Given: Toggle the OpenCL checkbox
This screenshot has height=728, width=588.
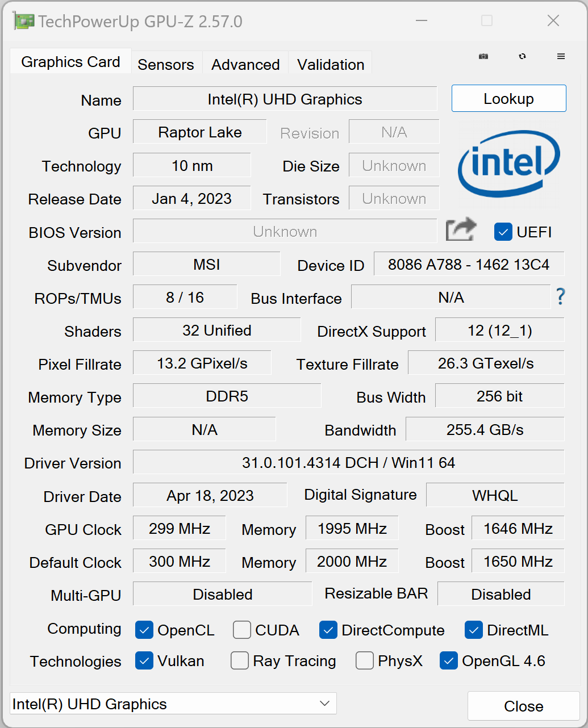Looking at the screenshot, I should coord(144,630).
